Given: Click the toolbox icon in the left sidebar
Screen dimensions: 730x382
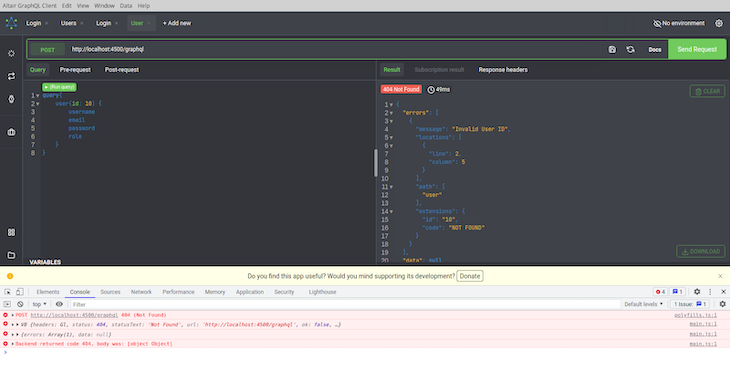Looking at the screenshot, I should tap(11, 132).
